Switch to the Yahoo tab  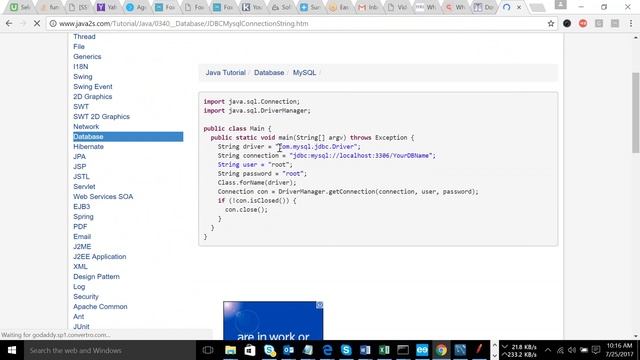pos(107,7)
